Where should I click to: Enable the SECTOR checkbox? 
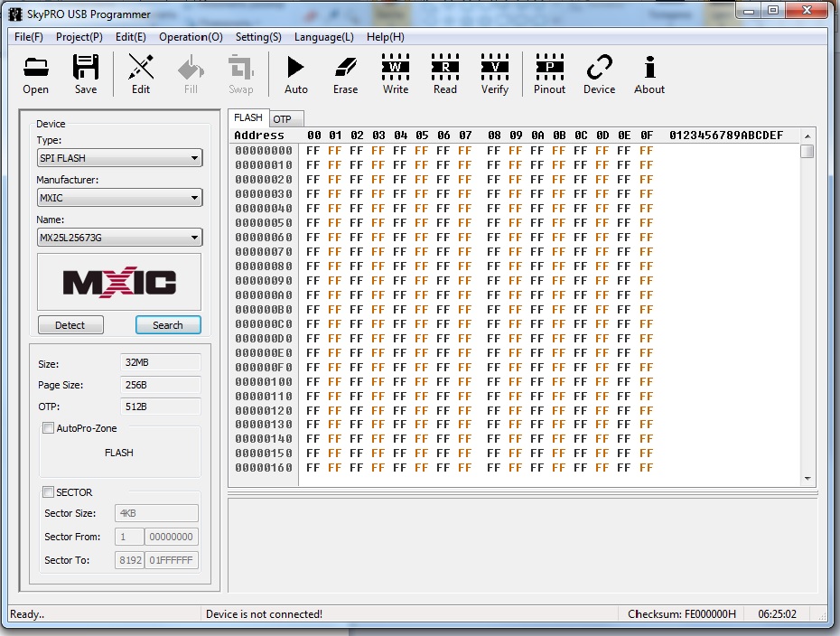click(48, 491)
